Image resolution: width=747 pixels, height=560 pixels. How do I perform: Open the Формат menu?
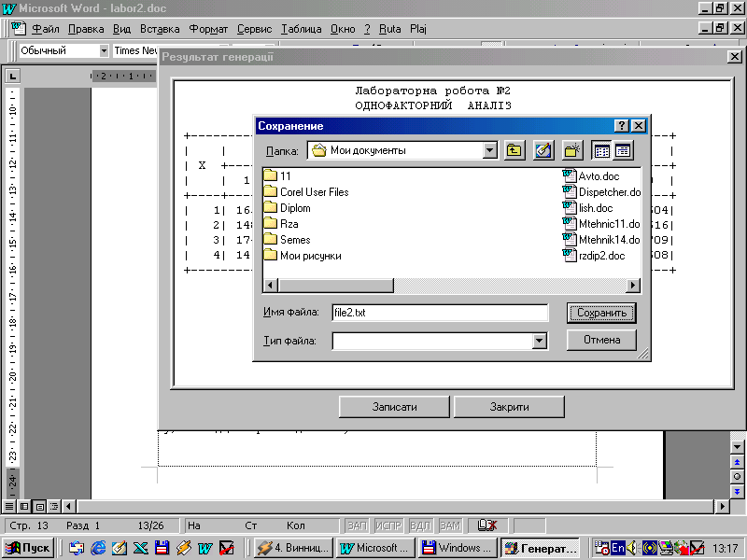pos(208,29)
